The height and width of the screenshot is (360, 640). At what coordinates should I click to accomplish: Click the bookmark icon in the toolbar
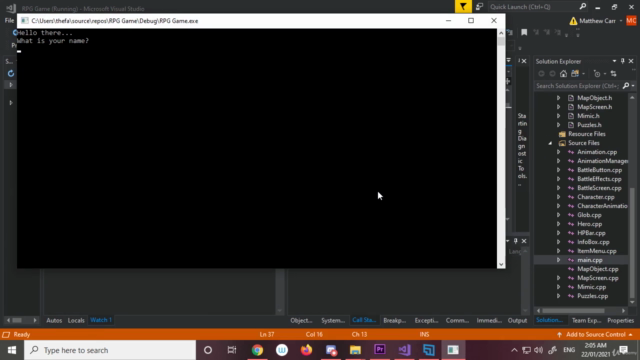pos(524,32)
